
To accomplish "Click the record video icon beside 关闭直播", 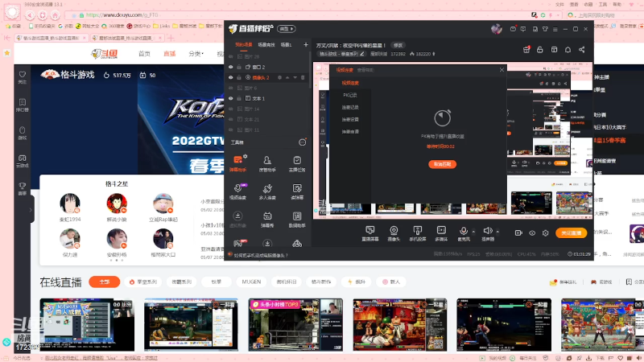I will [x=518, y=232].
